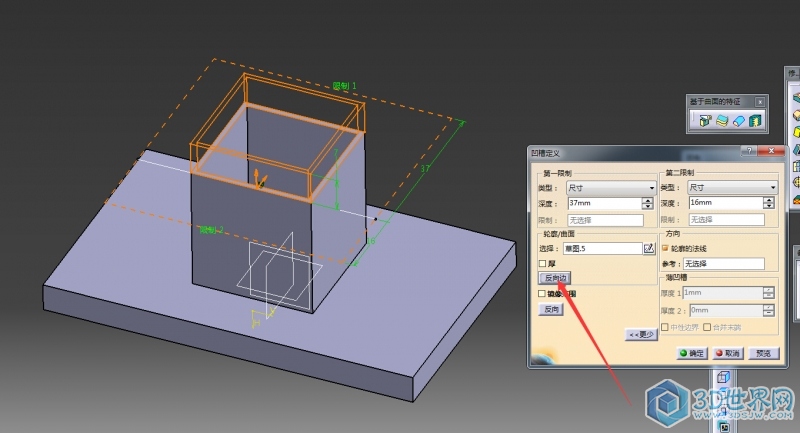Click the profile selection field 草图.5

(603, 248)
